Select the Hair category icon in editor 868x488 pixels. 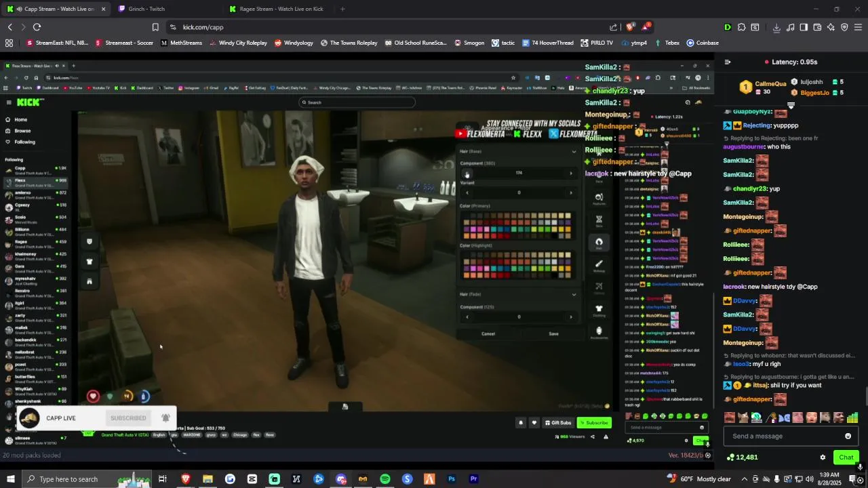599,242
